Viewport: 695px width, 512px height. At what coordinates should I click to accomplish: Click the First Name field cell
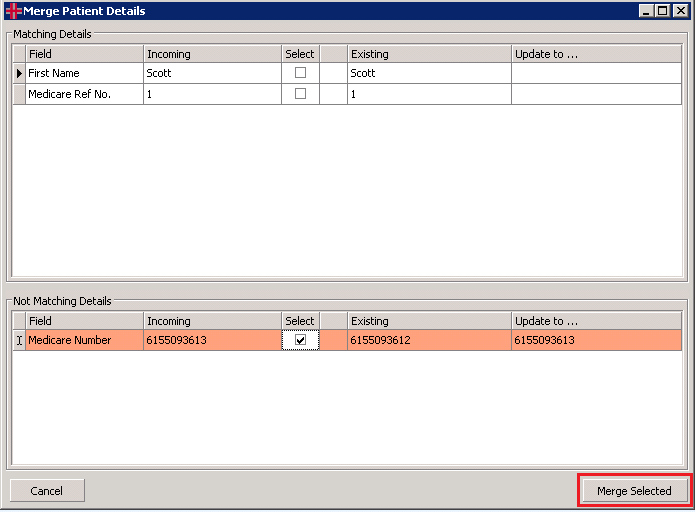click(85, 73)
